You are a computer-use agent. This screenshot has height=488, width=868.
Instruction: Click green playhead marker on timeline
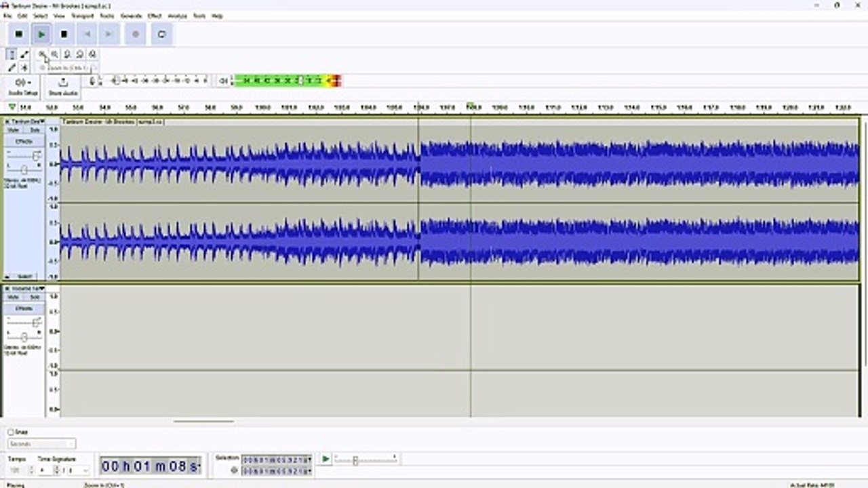tap(470, 106)
